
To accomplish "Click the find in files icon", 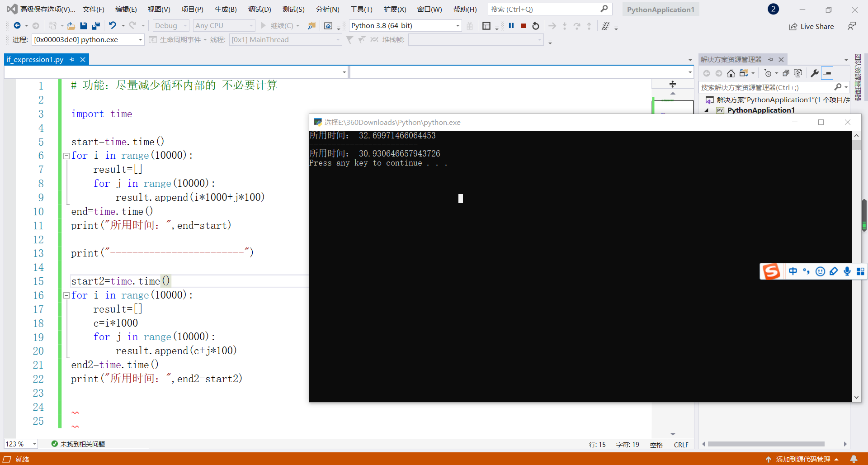I will pyautogui.click(x=311, y=26).
